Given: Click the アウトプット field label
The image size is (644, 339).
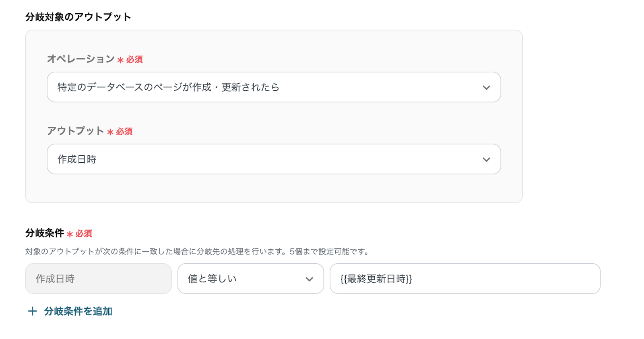Looking at the screenshot, I should tap(76, 131).
